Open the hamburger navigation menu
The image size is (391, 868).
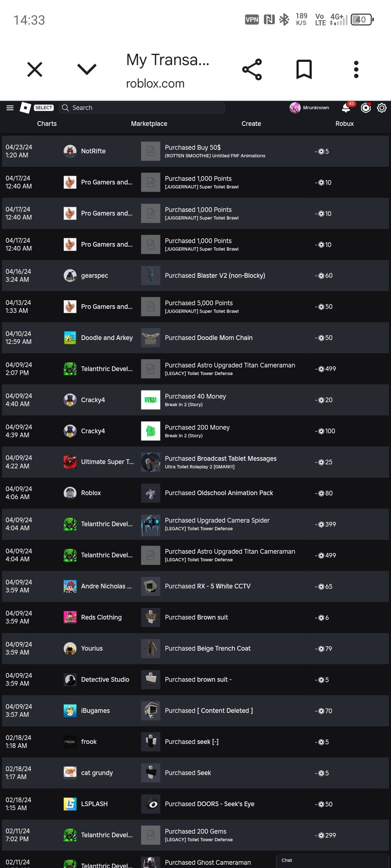pos(10,108)
